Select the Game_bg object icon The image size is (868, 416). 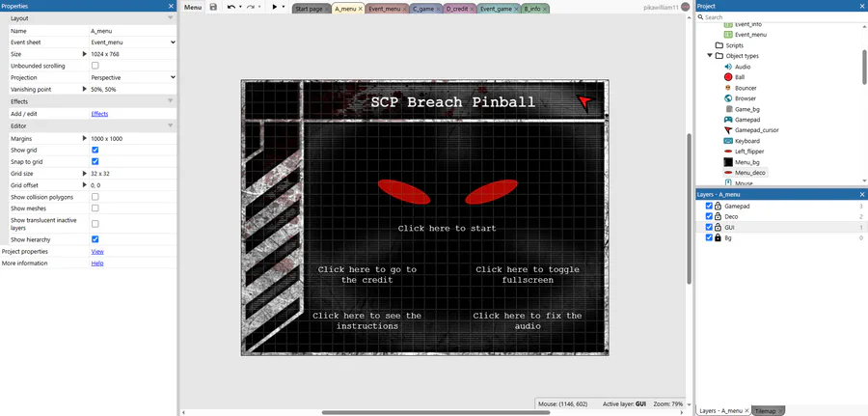[x=728, y=109]
